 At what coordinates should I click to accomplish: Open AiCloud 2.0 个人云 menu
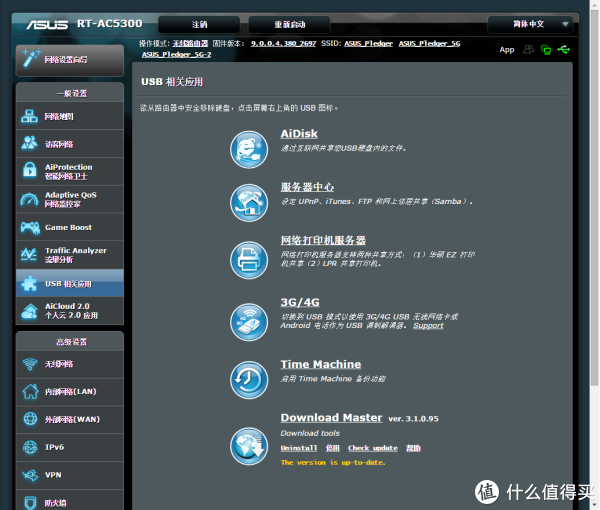[x=70, y=311]
